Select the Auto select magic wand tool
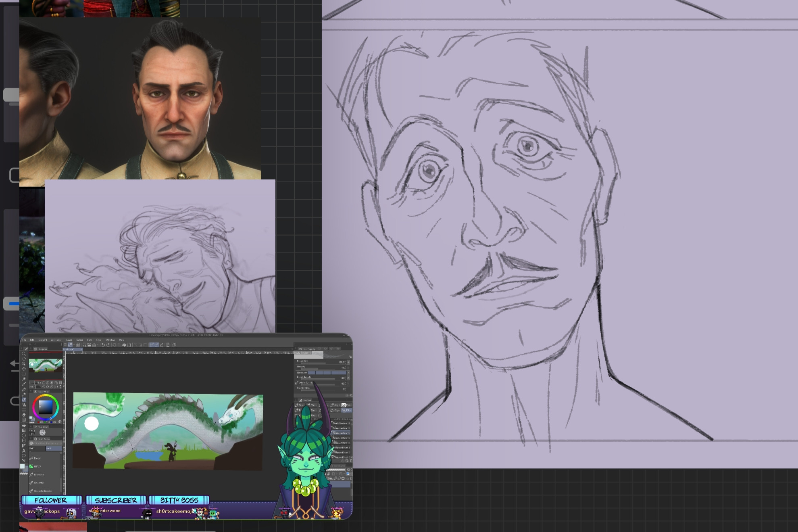Image resolution: width=798 pixels, height=532 pixels. coord(24,379)
